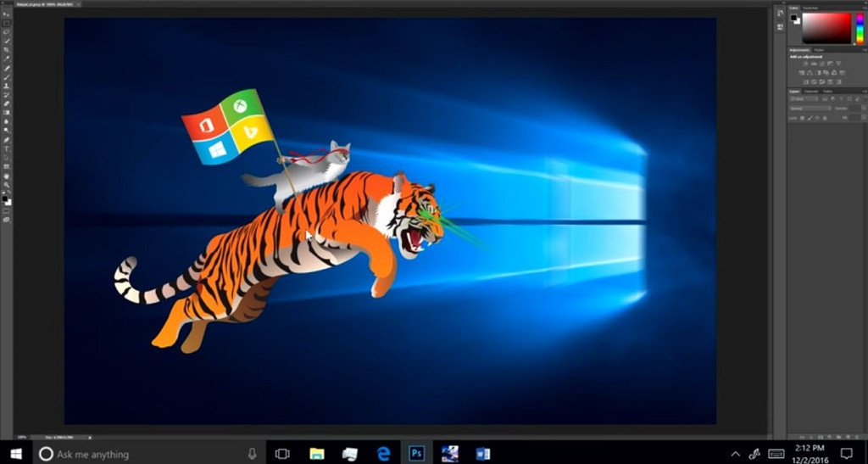Select the Dodge tool
This screenshot has height=464, width=868.
tap(7, 130)
